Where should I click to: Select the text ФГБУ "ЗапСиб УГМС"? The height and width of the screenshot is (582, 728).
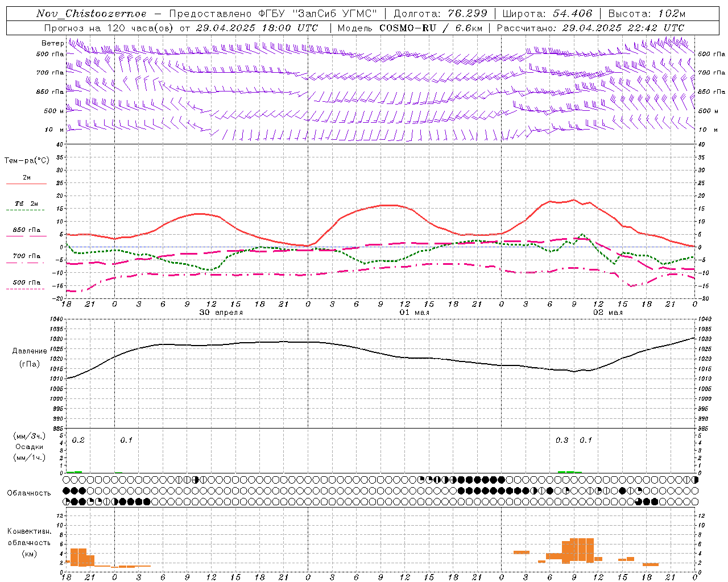pyautogui.click(x=317, y=13)
